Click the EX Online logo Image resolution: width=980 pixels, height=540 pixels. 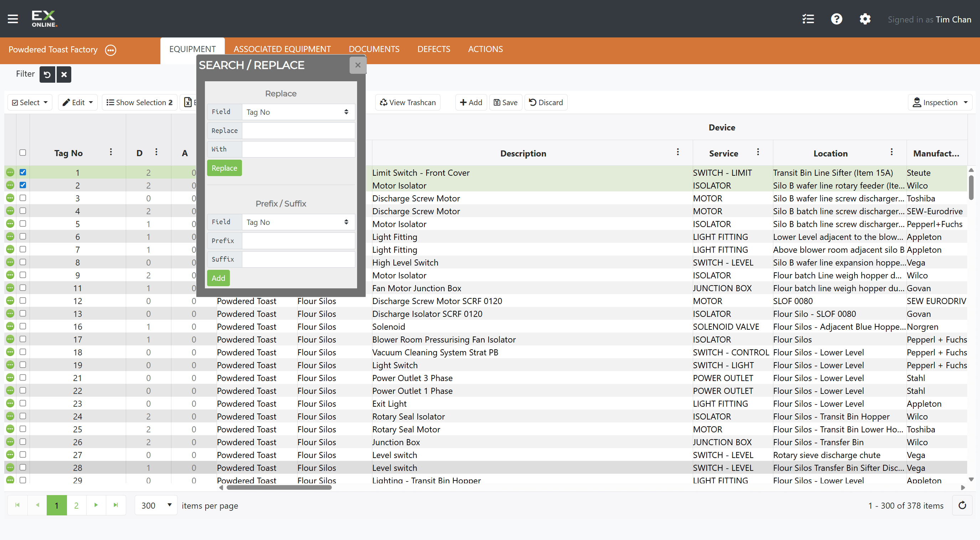coord(44,19)
